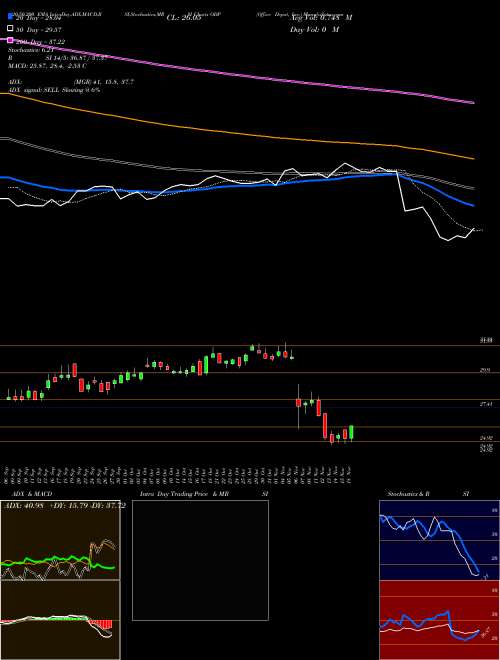Screen dimensions: 500x660
Task: Select the 'Stochastics: 6.21' reading
Action: [x=31, y=50]
